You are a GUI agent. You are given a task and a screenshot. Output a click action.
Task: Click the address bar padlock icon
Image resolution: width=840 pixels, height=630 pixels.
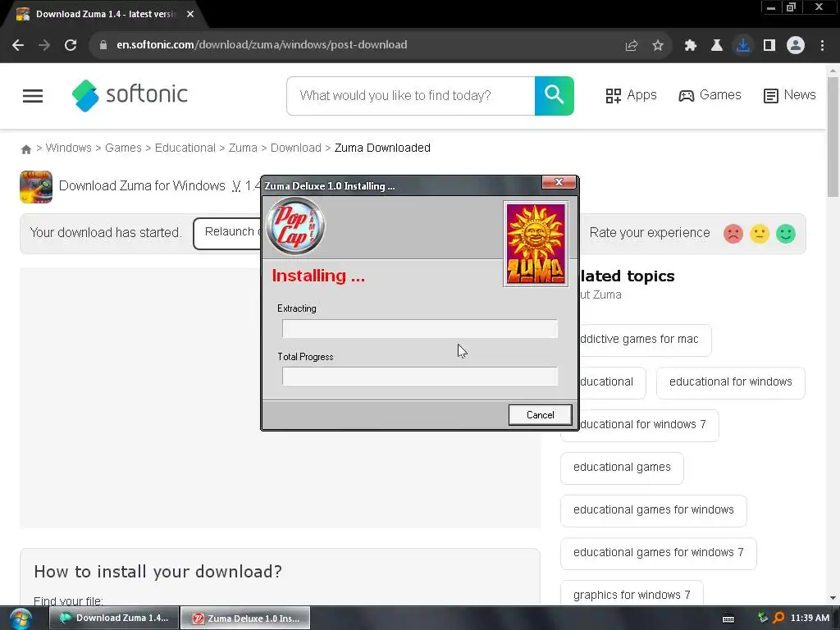[103, 45]
